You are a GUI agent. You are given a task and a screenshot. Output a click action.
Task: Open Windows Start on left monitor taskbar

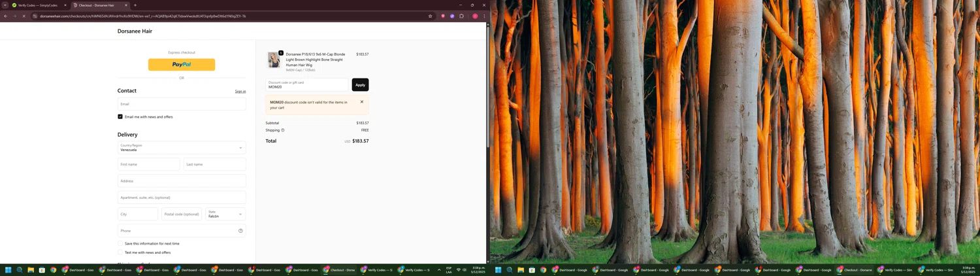[8, 269]
